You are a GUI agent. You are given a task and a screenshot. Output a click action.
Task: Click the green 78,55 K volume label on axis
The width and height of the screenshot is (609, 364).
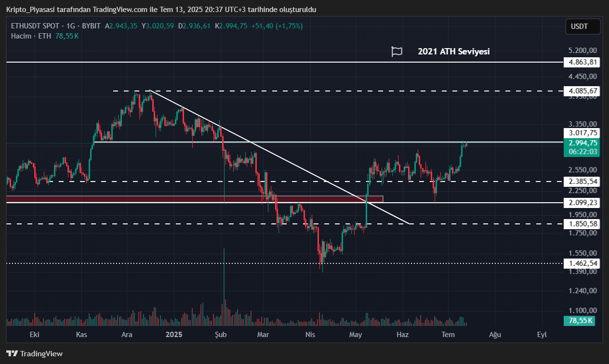tap(580, 321)
